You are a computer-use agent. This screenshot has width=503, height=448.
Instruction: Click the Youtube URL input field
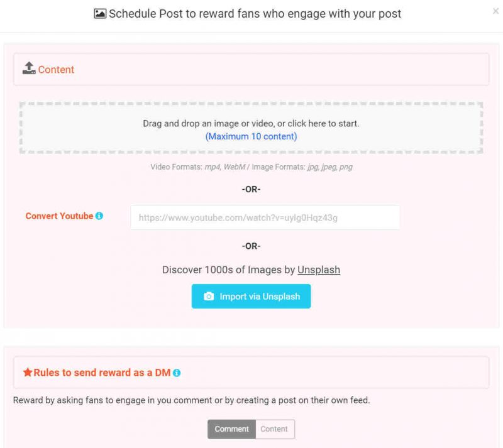tap(265, 218)
